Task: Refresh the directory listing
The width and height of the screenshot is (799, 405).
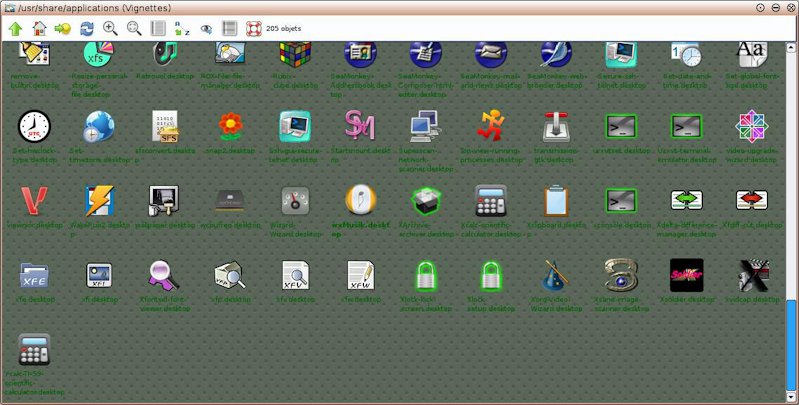Action: click(x=87, y=29)
